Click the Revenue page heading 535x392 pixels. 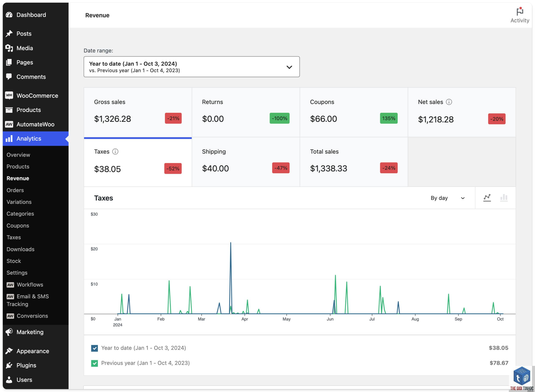tap(97, 15)
